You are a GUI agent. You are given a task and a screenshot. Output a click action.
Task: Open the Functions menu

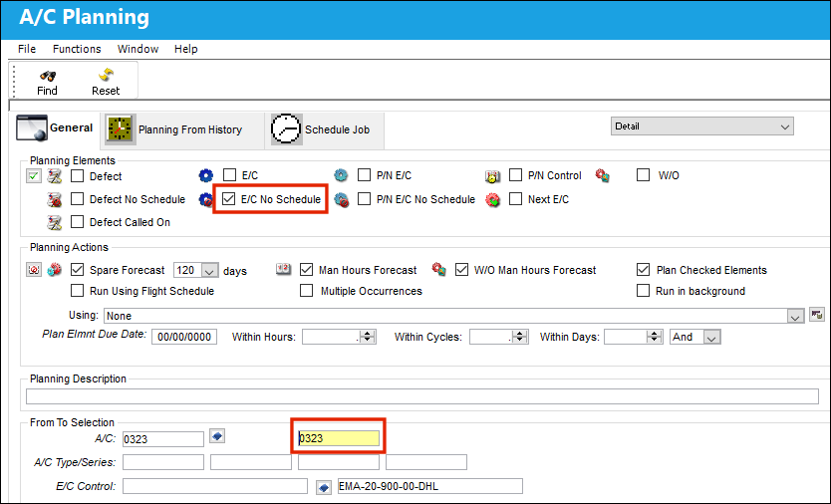click(x=77, y=49)
